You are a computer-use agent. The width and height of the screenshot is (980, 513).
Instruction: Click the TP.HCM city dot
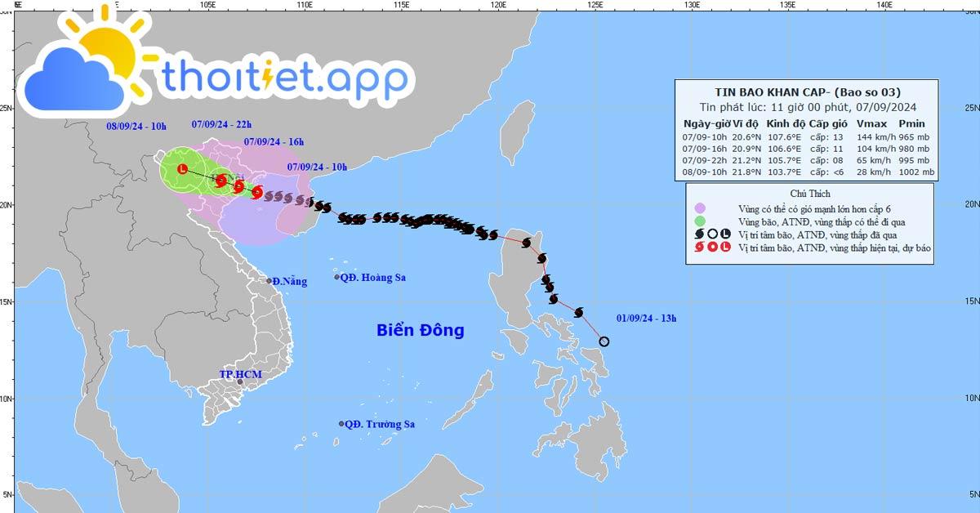point(240,381)
